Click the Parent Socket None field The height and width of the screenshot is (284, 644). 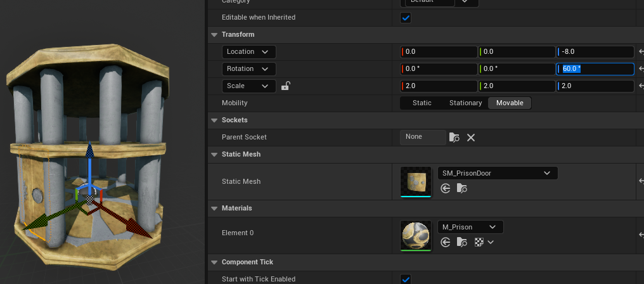(423, 137)
